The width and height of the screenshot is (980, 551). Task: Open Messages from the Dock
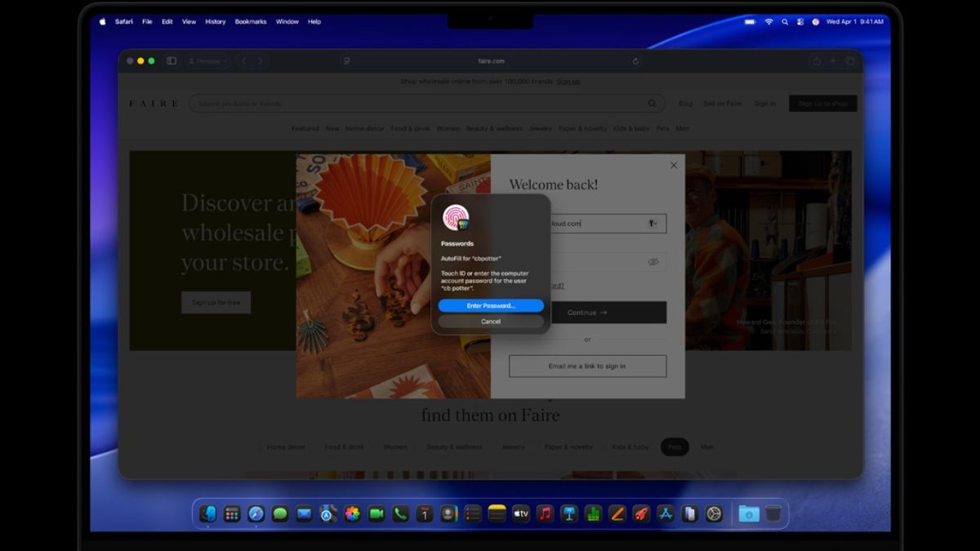click(x=280, y=513)
